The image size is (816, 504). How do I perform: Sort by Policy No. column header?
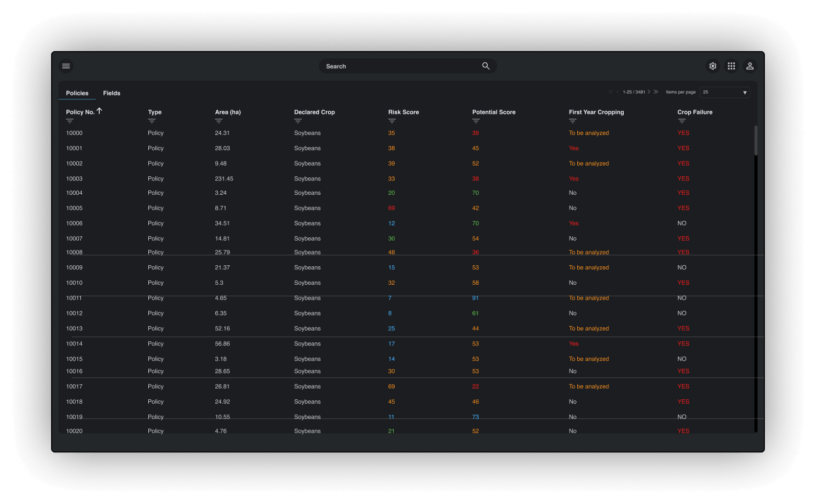pyautogui.click(x=80, y=112)
